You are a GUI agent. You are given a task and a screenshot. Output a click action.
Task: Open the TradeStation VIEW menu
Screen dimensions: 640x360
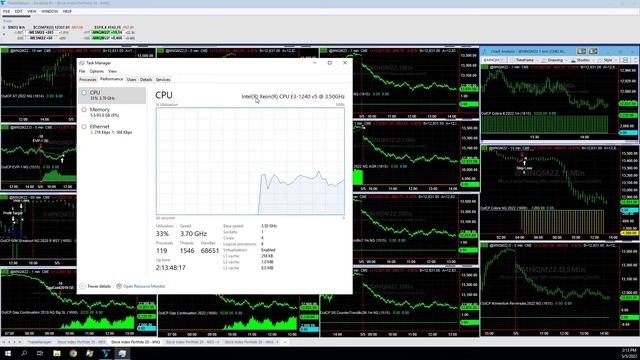click(x=32, y=11)
